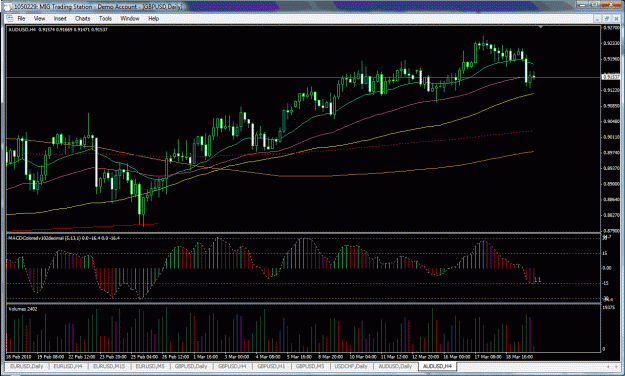Open the Help menu

(x=153, y=18)
